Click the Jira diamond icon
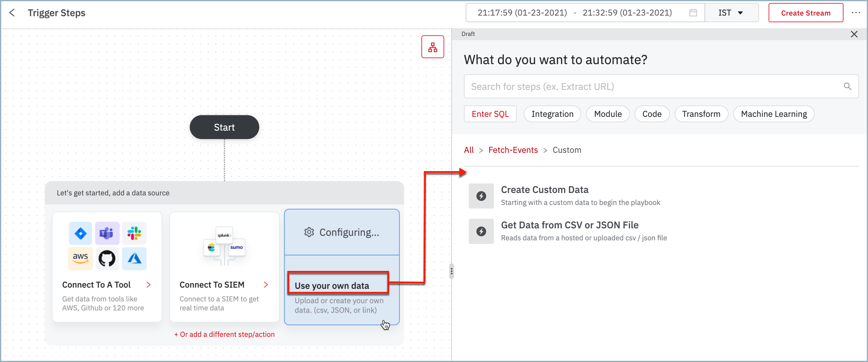 [x=80, y=233]
